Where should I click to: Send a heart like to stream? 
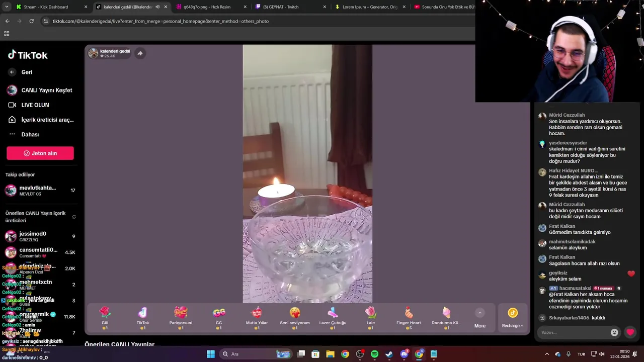tap(630, 332)
